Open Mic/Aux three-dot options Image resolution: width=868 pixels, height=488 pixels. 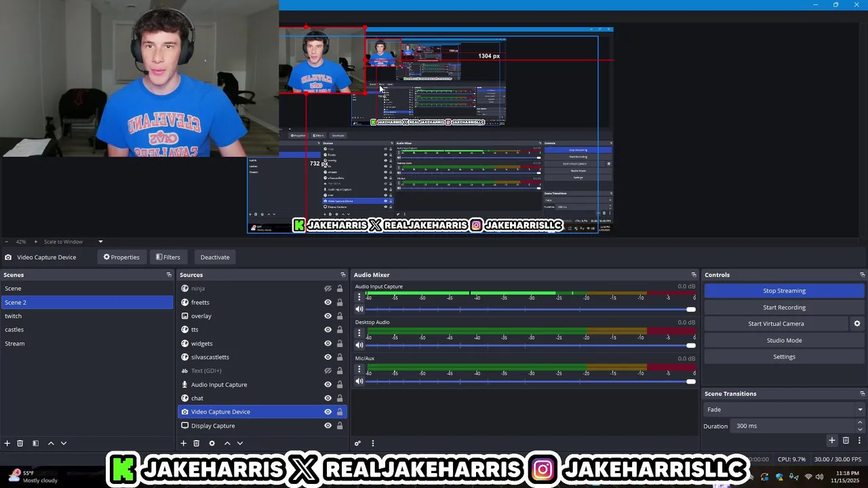[359, 368]
